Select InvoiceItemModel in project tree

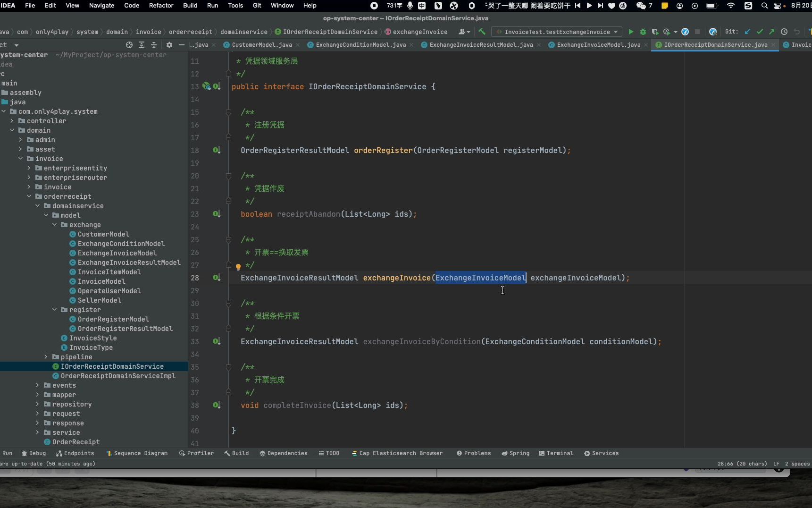pyautogui.click(x=109, y=272)
